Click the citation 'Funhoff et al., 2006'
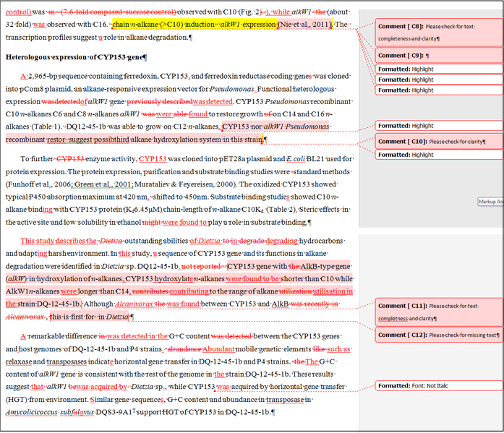 coord(37,184)
